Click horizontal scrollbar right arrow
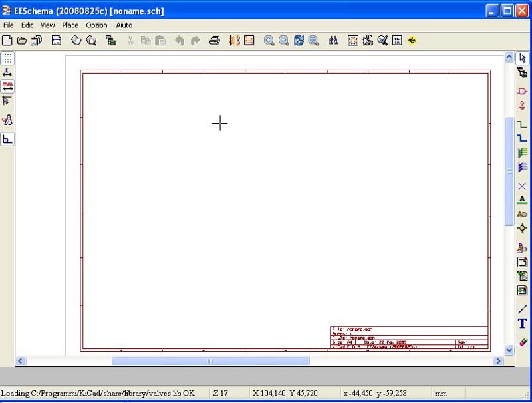This screenshot has width=532, height=403. 498,361
